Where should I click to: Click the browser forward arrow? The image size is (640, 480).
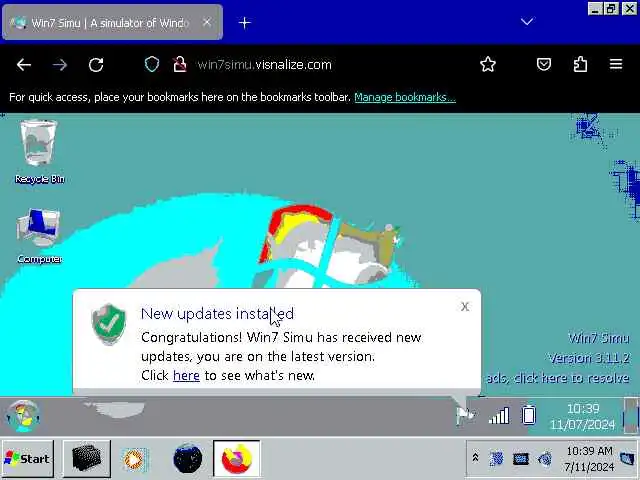click(60, 64)
